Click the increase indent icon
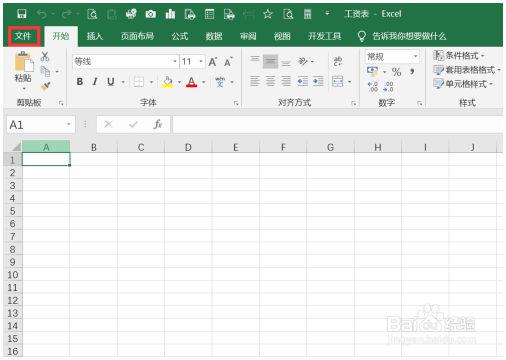Screen dimensions: 506x360 318,81
